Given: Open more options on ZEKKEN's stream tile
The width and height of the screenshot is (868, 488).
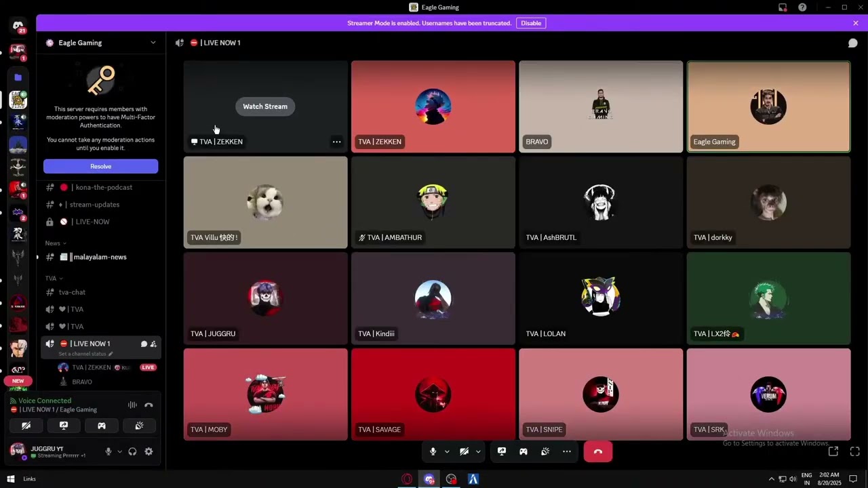Looking at the screenshot, I should [336, 142].
